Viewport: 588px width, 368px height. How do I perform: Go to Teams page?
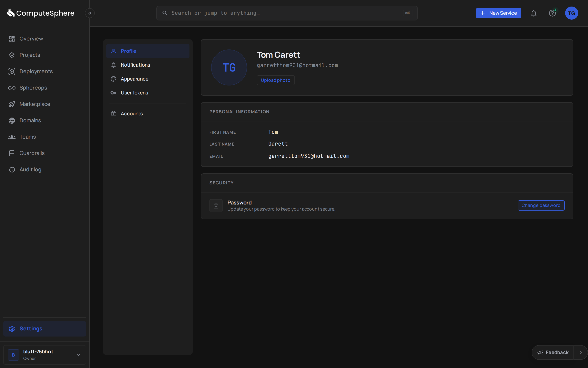[x=45, y=137]
